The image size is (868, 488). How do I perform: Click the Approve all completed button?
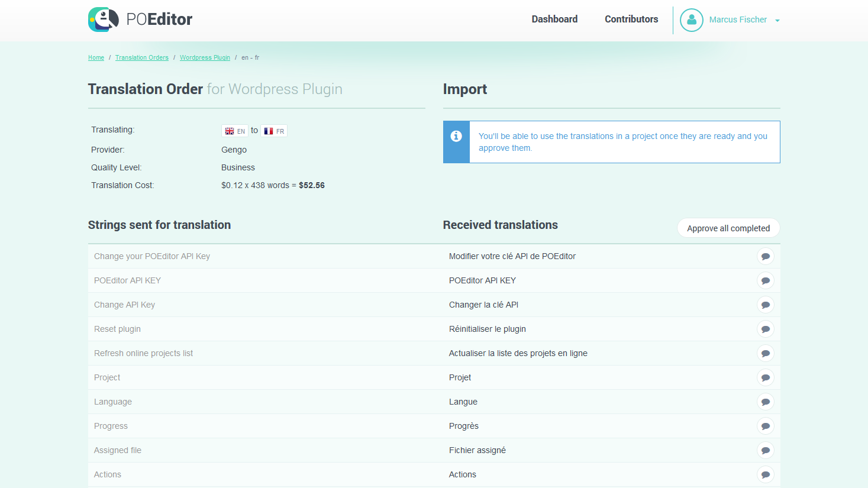(728, 228)
